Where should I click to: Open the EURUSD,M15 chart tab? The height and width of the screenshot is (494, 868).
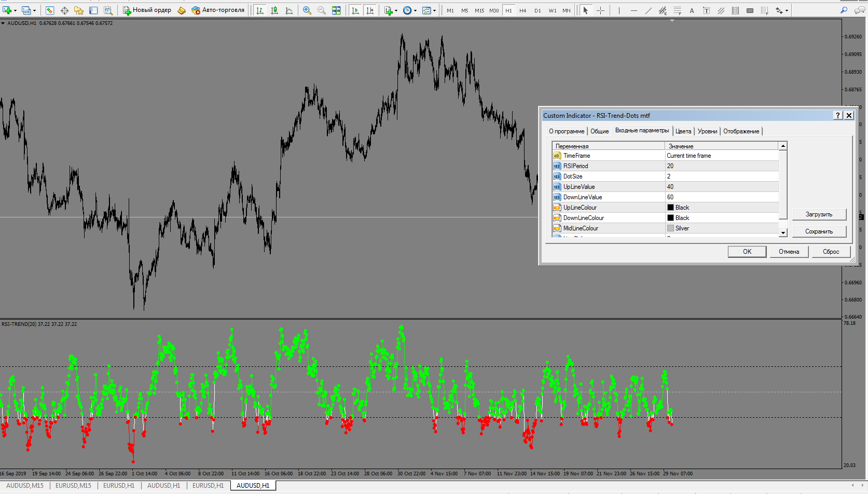(x=73, y=486)
